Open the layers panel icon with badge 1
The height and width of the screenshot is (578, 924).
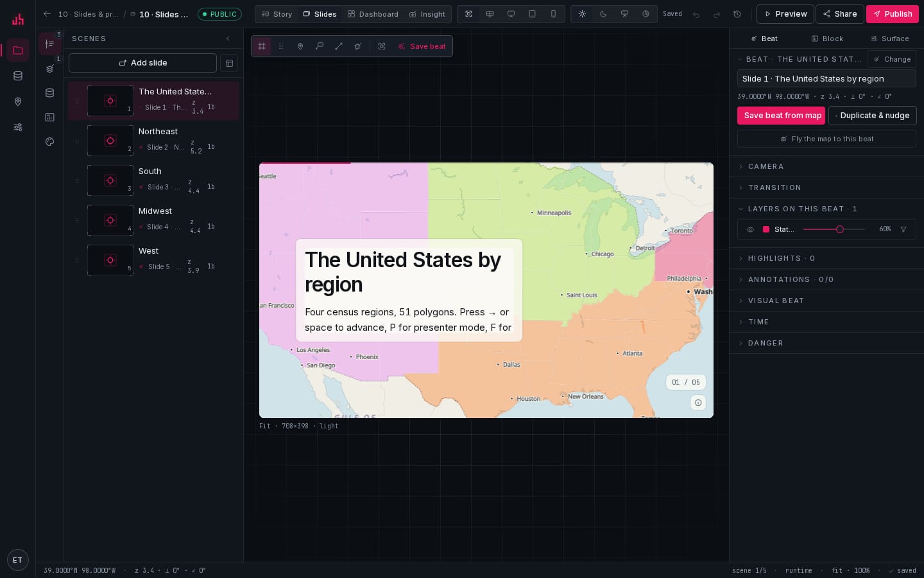[x=49, y=69]
